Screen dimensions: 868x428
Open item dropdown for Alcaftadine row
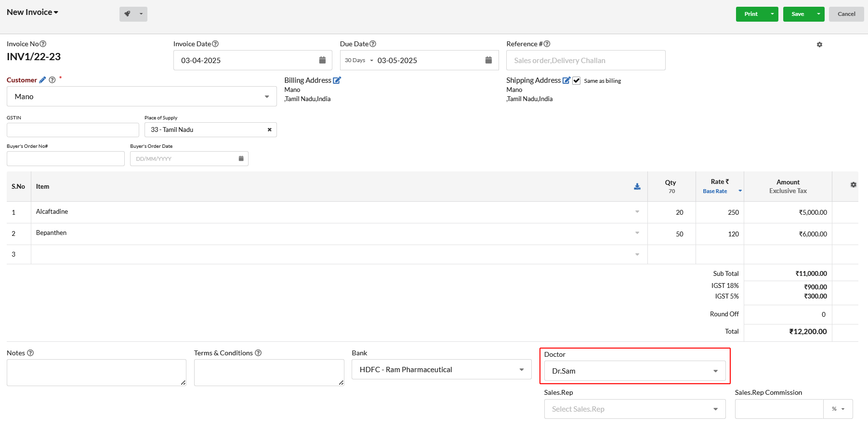coord(637,212)
